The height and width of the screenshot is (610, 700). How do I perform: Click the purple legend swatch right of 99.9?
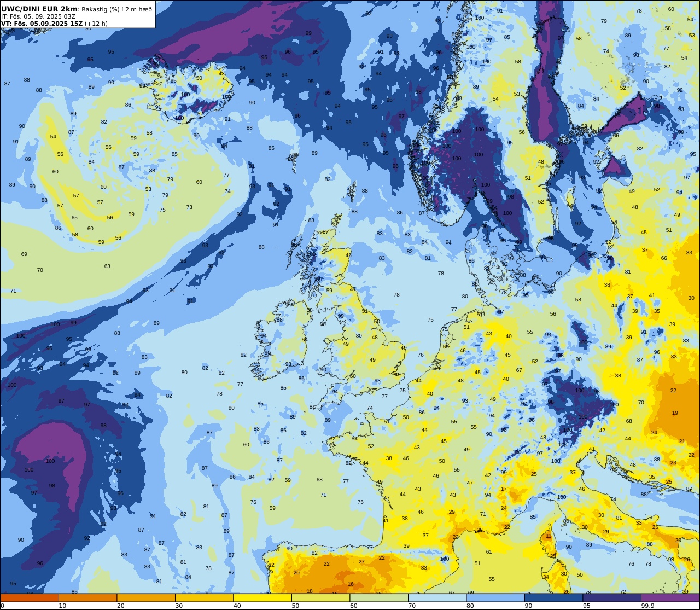coord(670,597)
